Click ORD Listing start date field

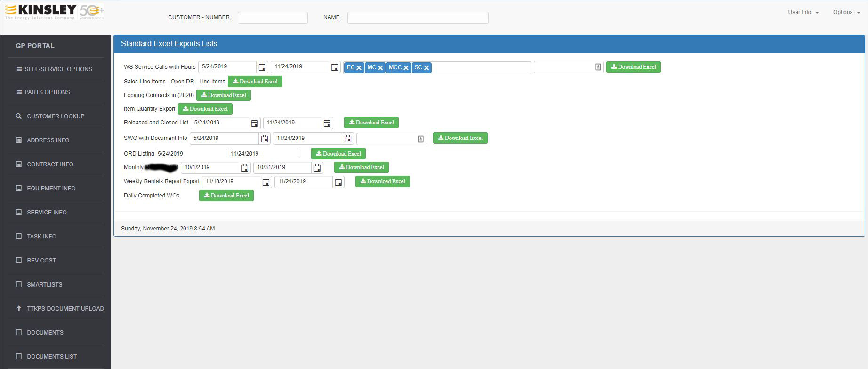point(192,154)
